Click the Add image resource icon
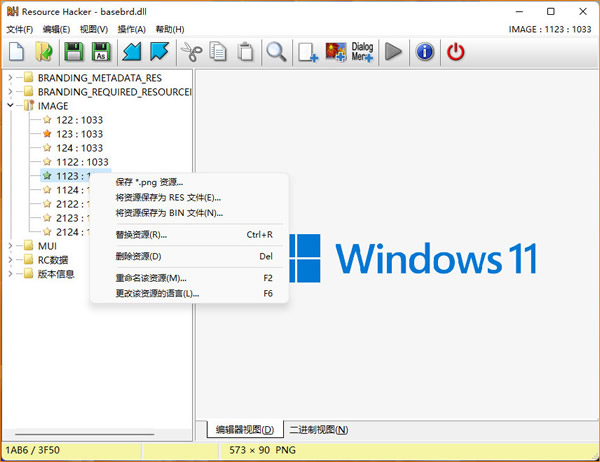Viewport: 600px width, 462px height. [336, 52]
